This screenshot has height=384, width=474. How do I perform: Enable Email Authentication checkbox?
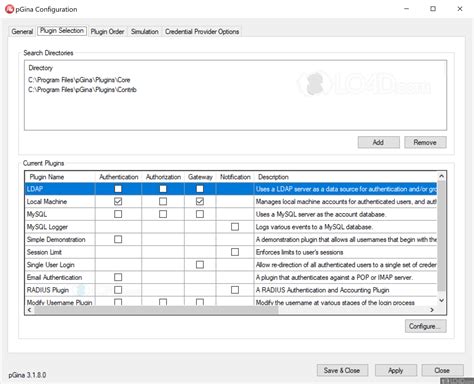(118, 277)
